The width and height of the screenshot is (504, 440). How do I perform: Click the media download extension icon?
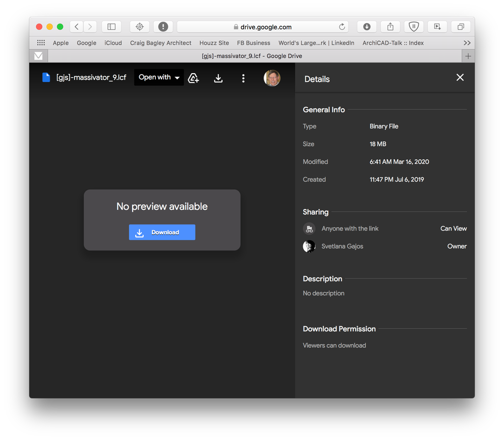tap(437, 27)
